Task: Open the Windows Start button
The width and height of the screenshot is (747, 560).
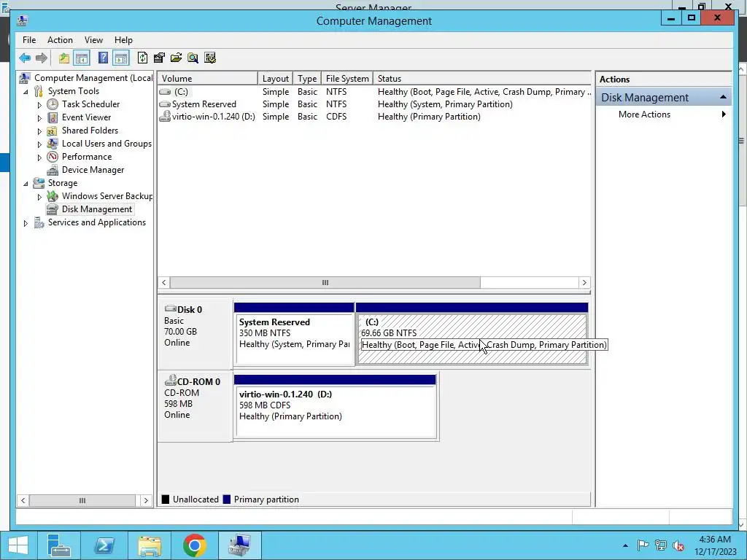Action: point(18,545)
